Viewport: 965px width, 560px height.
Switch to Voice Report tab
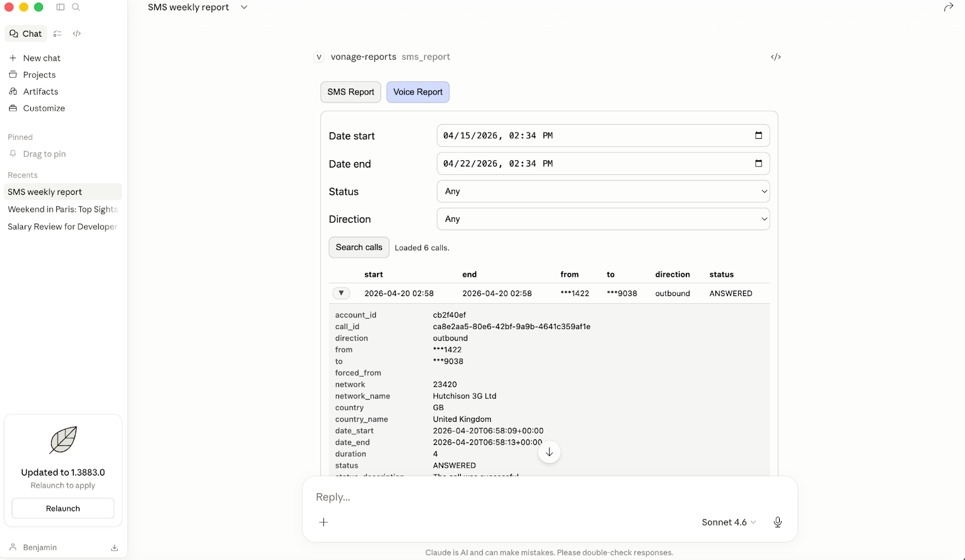pyautogui.click(x=418, y=92)
